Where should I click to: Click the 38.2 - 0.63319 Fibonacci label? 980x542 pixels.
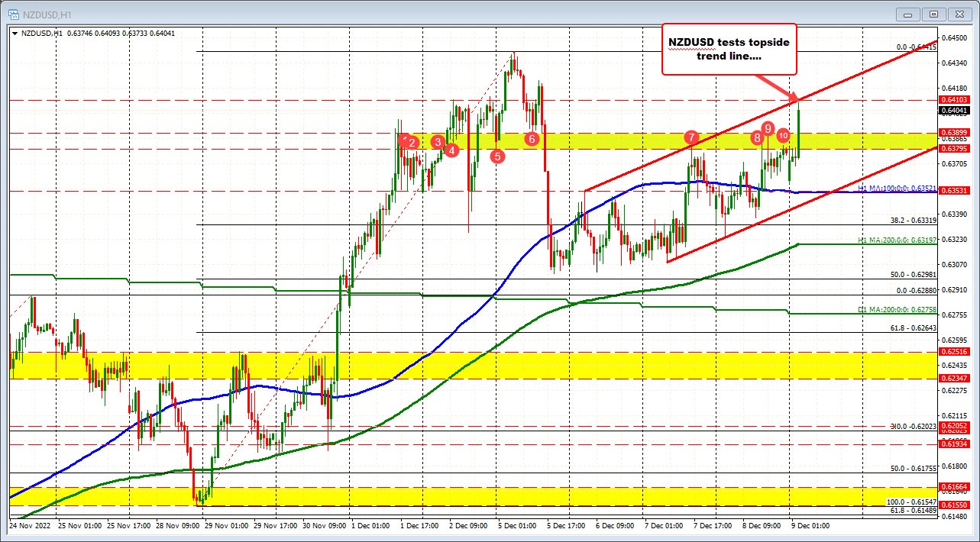(912, 221)
